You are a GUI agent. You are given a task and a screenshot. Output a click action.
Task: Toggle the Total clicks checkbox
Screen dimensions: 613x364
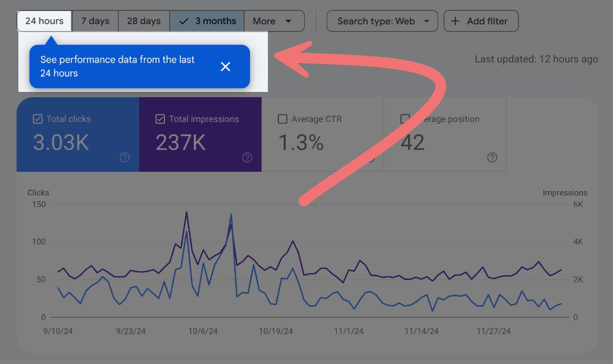[x=37, y=119]
